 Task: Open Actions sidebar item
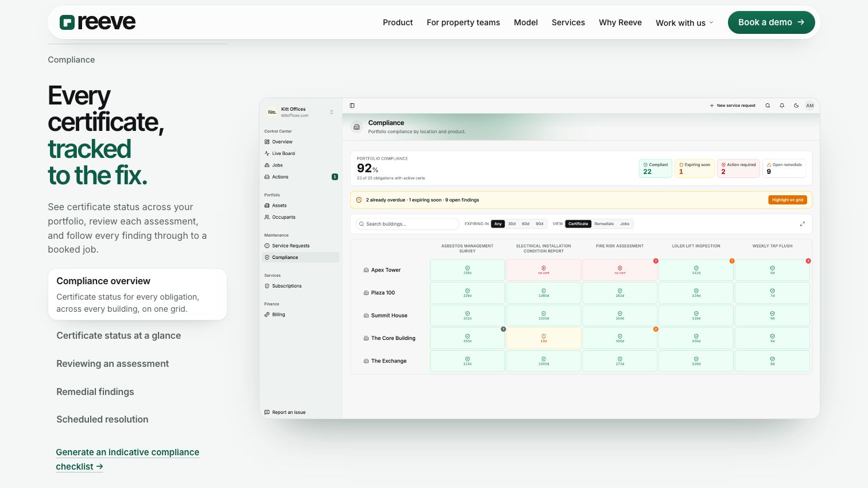point(300,177)
